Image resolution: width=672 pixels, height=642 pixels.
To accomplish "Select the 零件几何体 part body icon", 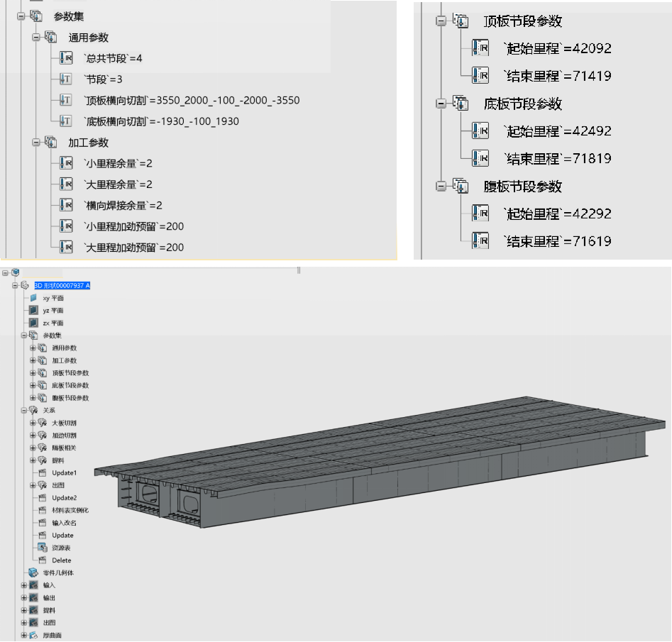I will [x=33, y=572].
